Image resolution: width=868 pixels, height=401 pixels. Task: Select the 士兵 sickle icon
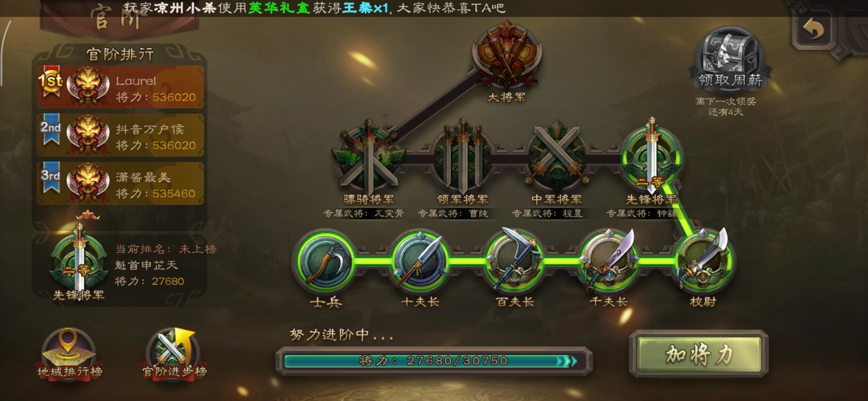[325, 261]
